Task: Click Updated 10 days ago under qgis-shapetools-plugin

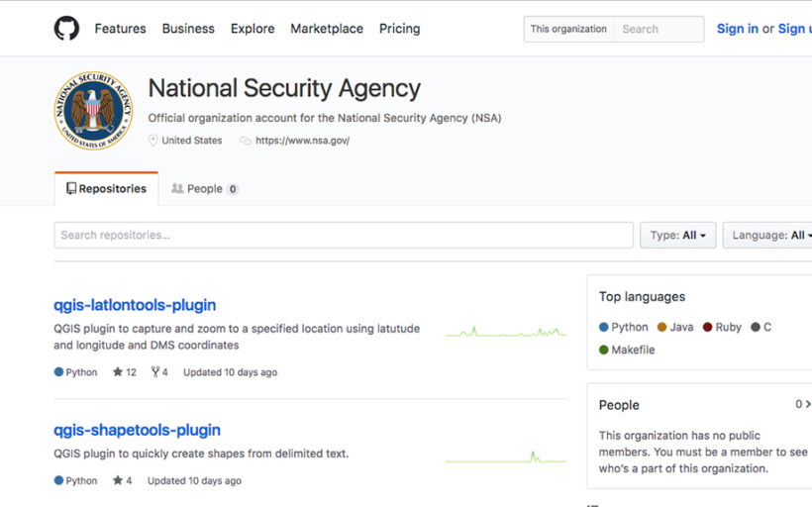Action: [194, 480]
